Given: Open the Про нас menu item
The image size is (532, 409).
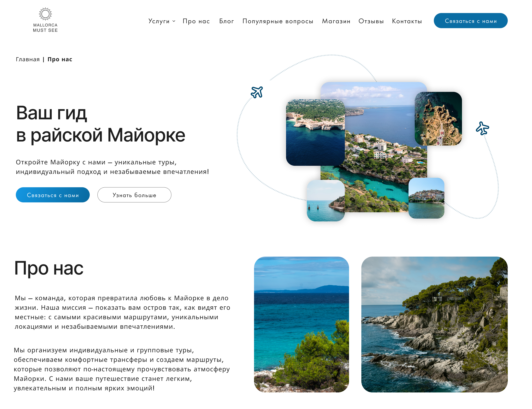Looking at the screenshot, I should tap(196, 21).
